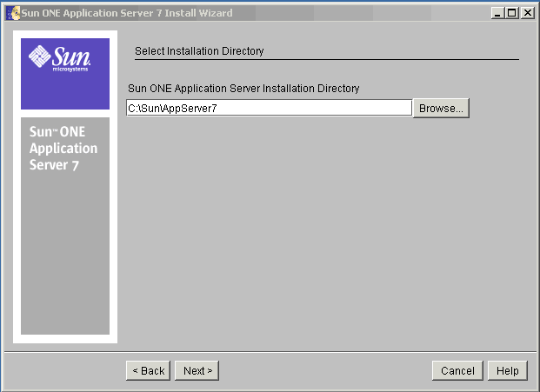Viewport: 540px width, 392px height.
Task: Return with the < Back button
Action: point(149,370)
